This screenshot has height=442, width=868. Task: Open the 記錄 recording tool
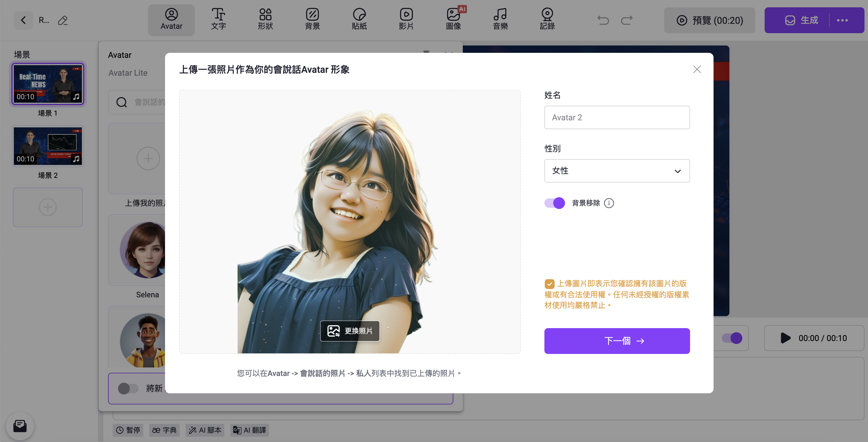pyautogui.click(x=547, y=20)
